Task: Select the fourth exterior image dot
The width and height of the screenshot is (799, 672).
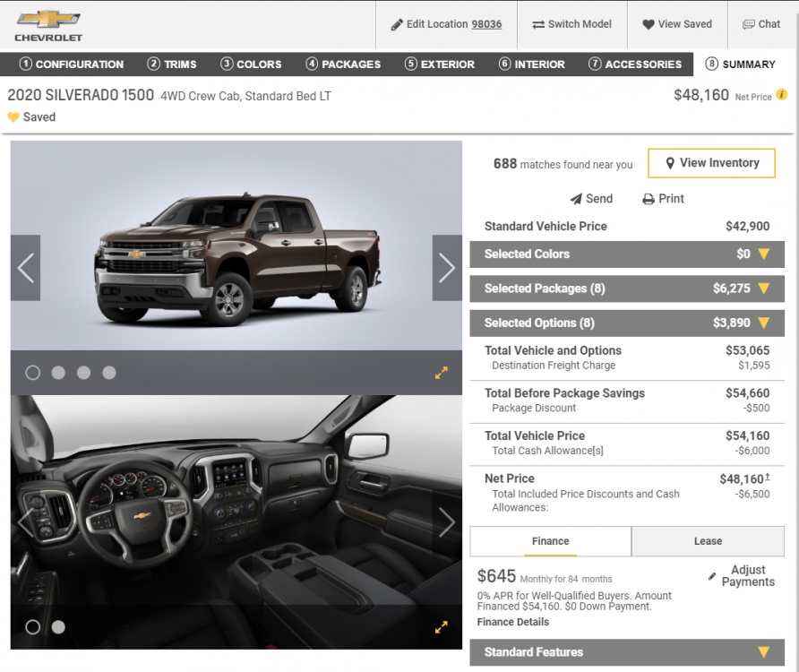Action: (109, 373)
